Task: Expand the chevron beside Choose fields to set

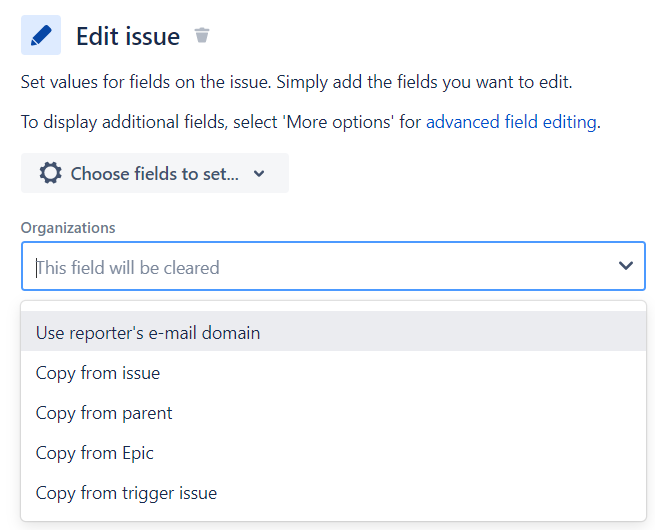Action: 259,173
